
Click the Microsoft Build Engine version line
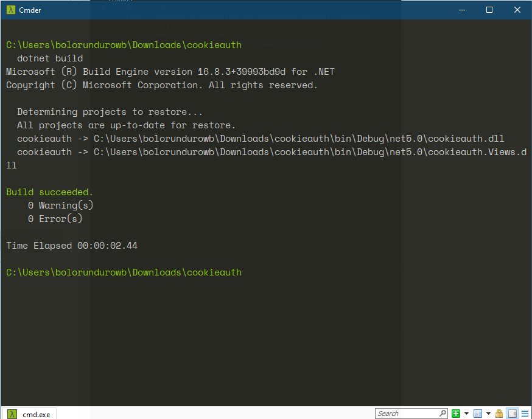170,72
